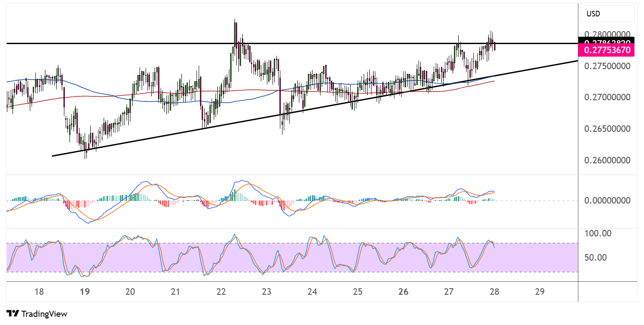Click date label 27 on time axis
This screenshot has width=644, height=325.
pyautogui.click(x=449, y=291)
